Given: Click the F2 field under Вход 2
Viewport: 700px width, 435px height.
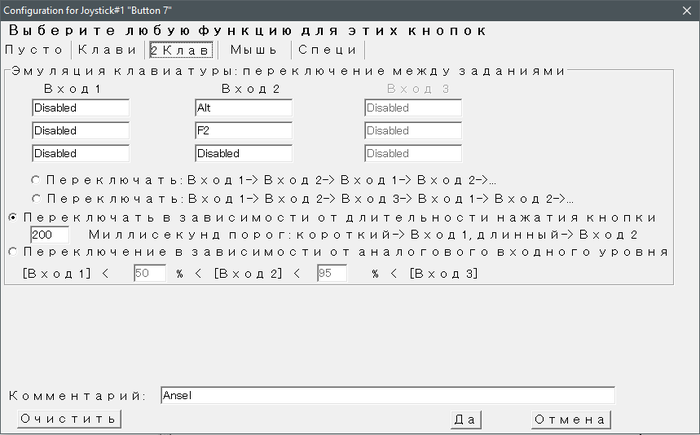Looking at the screenshot, I should click(243, 131).
